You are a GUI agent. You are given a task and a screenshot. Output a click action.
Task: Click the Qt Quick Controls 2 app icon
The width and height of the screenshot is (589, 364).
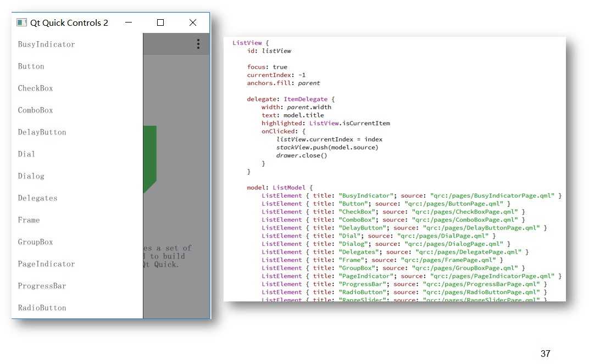coord(21,23)
